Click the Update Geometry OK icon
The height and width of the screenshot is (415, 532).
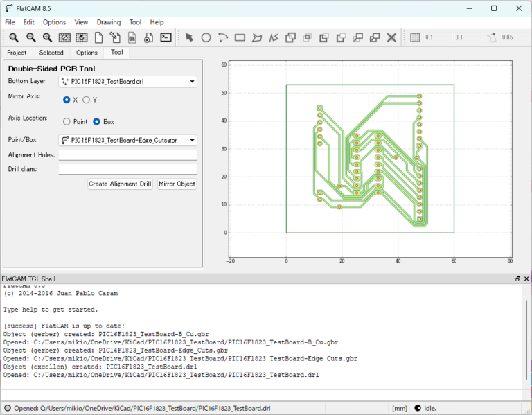click(x=132, y=37)
